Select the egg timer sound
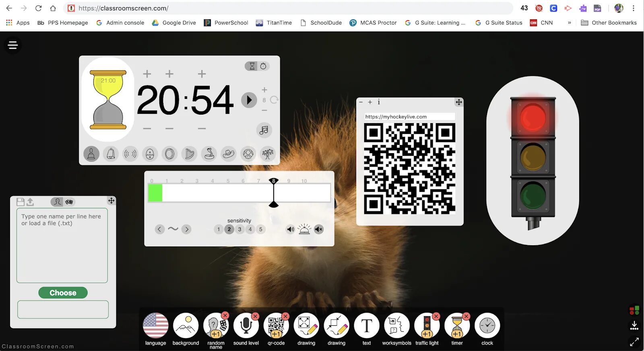The width and height of the screenshot is (644, 351). pos(150,154)
